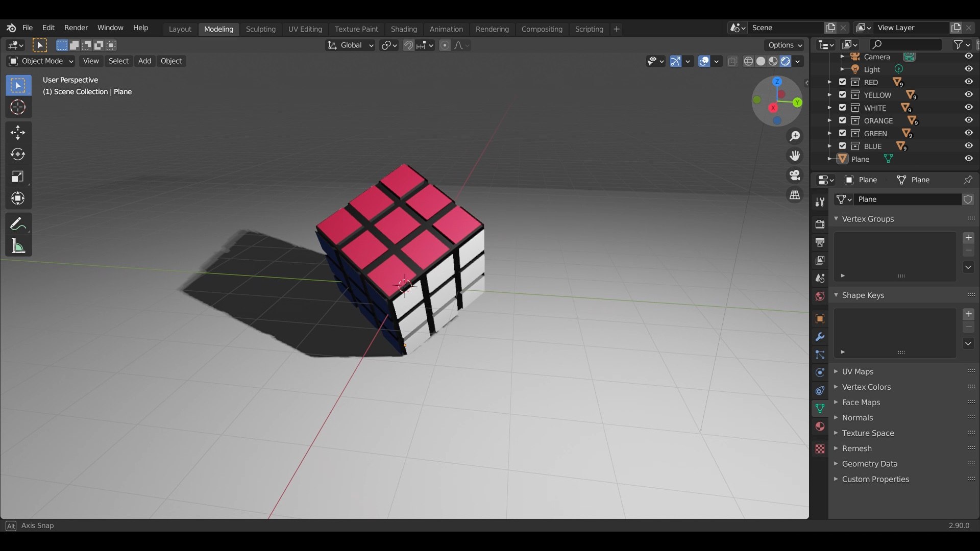Open Options dropdown in viewport header
This screenshot has width=980, height=551.
(x=785, y=45)
